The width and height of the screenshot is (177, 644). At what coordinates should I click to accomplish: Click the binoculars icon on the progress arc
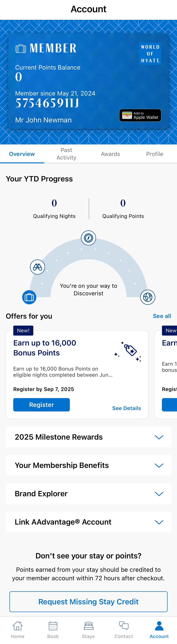37,267
